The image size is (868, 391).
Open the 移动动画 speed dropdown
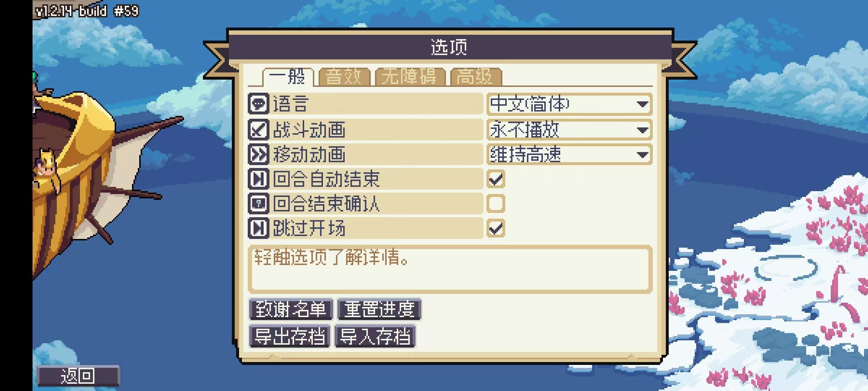coord(569,155)
